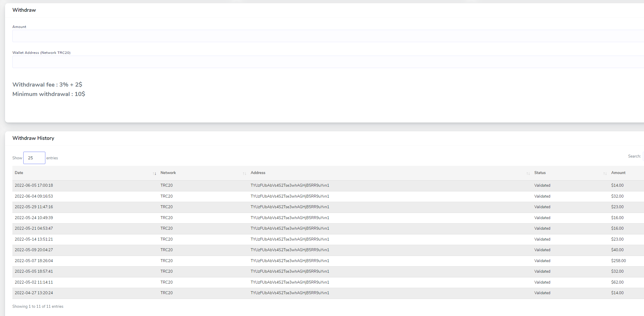Screen dimensions: 644x316
Task: Click amount $23.00 in the 2022-05-14 row
Action: (617, 239)
